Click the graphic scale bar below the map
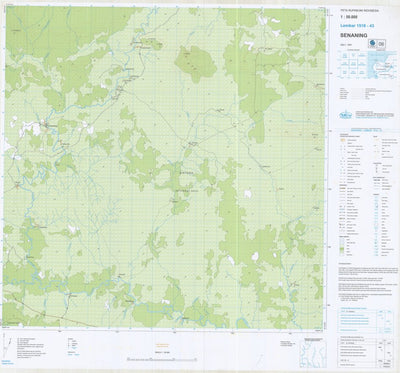Viewport: 400px width, 373px height. (x=162, y=360)
